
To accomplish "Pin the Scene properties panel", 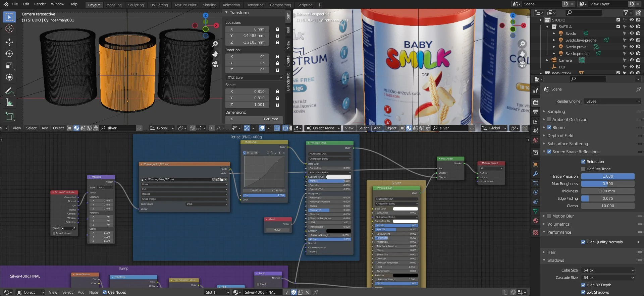I will [638, 89].
